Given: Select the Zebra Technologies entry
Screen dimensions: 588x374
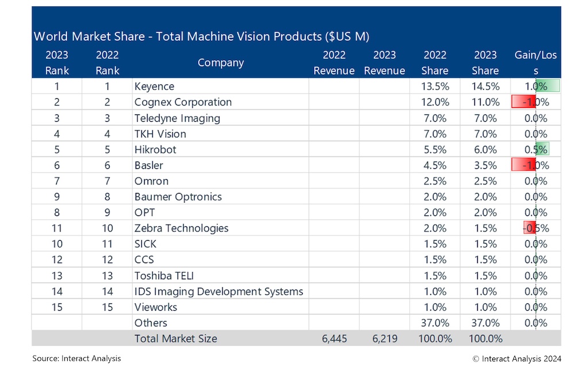Looking at the screenshot, I should [181, 228].
